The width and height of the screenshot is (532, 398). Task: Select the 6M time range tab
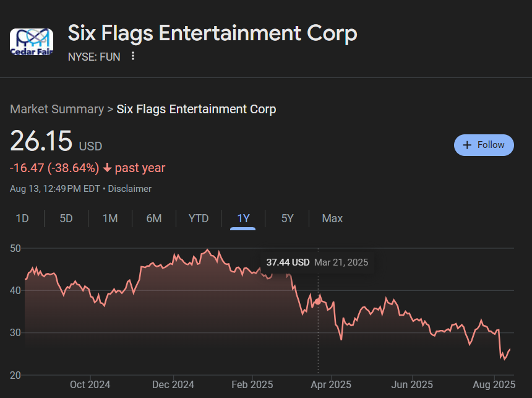click(x=154, y=218)
